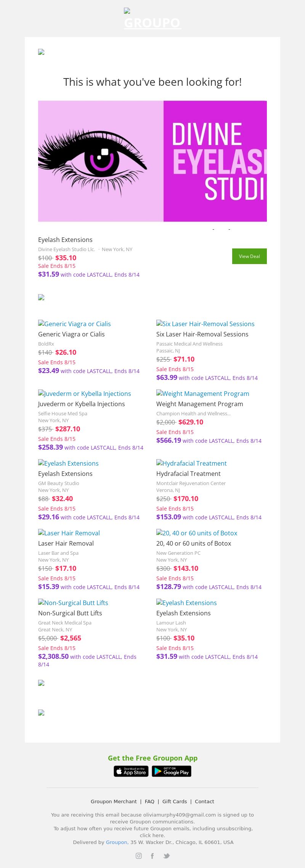Open the Six Laser Hair-Removal Sessions deal
This screenshot has height=868, width=305.
[205, 324]
